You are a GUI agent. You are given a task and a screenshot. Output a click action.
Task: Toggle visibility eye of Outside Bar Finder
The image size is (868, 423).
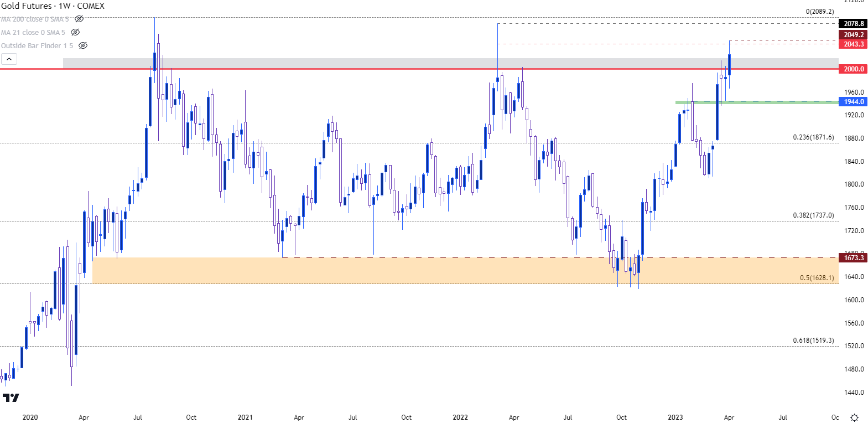coord(83,45)
